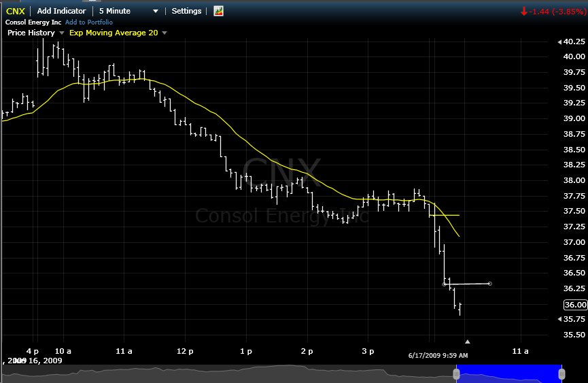Click the CNX ticker symbol
The width and height of the screenshot is (588, 383).
pyautogui.click(x=16, y=12)
